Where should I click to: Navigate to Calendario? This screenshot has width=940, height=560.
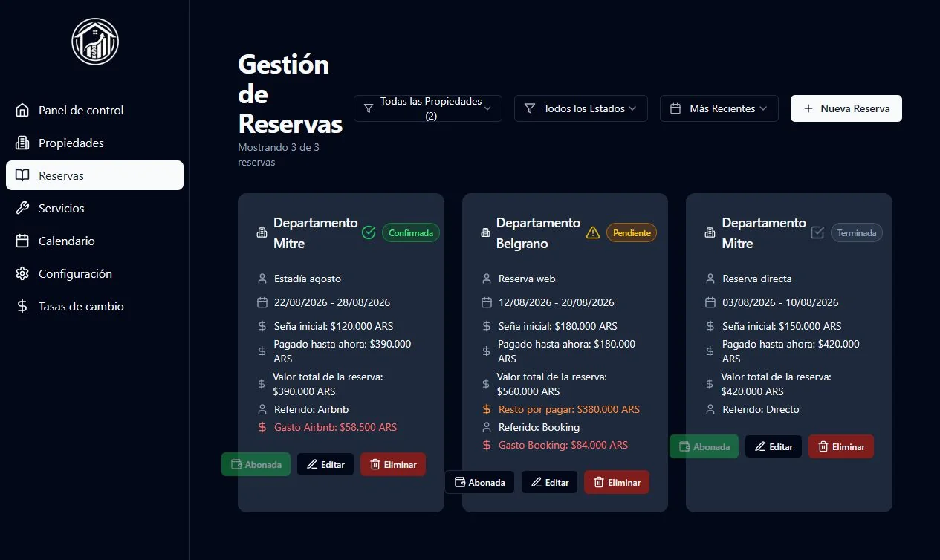94,241
